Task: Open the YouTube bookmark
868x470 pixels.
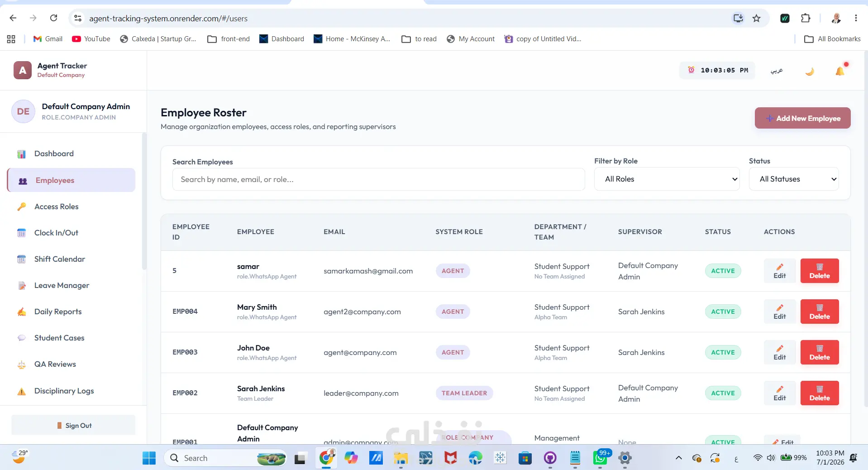Action: tap(91, 39)
